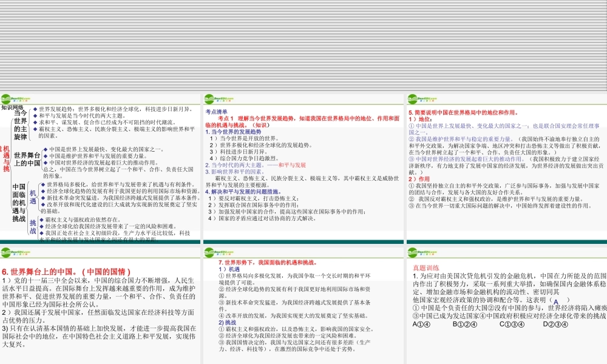Select answer option B①②④
This screenshot has width=607, height=364.
click(x=465, y=324)
